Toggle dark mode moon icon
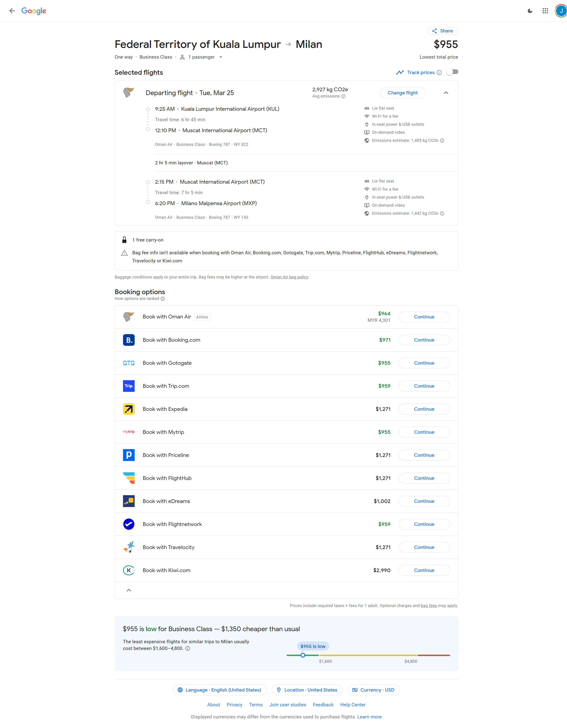The image size is (567, 728). (x=530, y=11)
